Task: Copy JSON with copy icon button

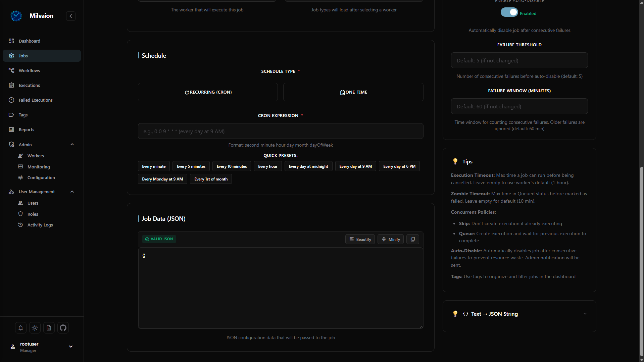Action: click(x=413, y=239)
